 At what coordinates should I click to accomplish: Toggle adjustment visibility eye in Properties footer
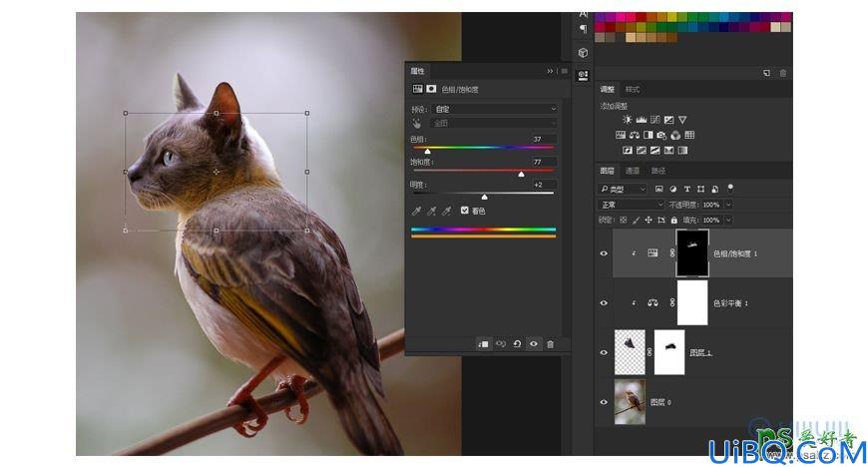click(534, 344)
